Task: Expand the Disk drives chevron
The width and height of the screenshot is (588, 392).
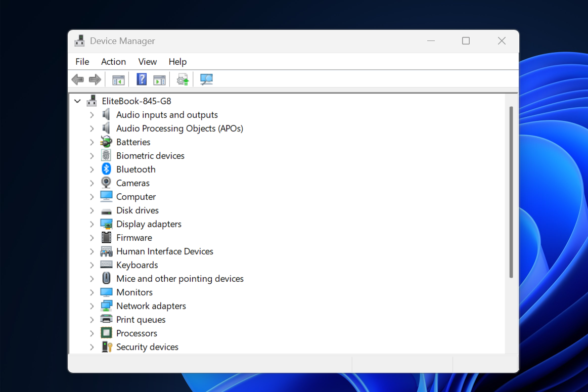Action: tap(92, 210)
